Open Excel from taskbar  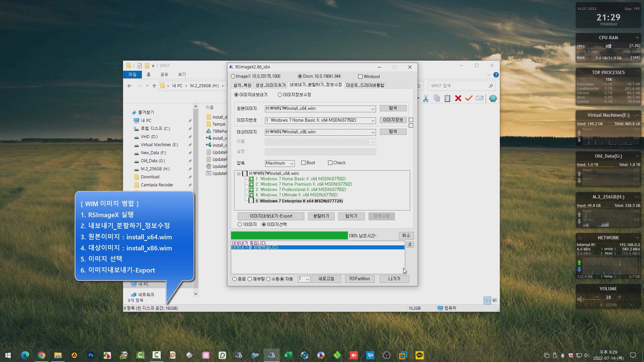(288, 355)
